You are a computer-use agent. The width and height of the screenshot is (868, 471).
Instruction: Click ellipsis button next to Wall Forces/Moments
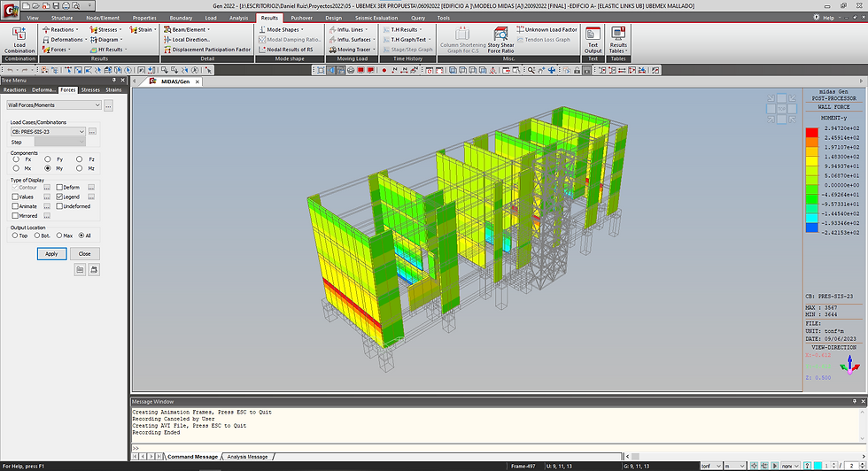pos(108,105)
